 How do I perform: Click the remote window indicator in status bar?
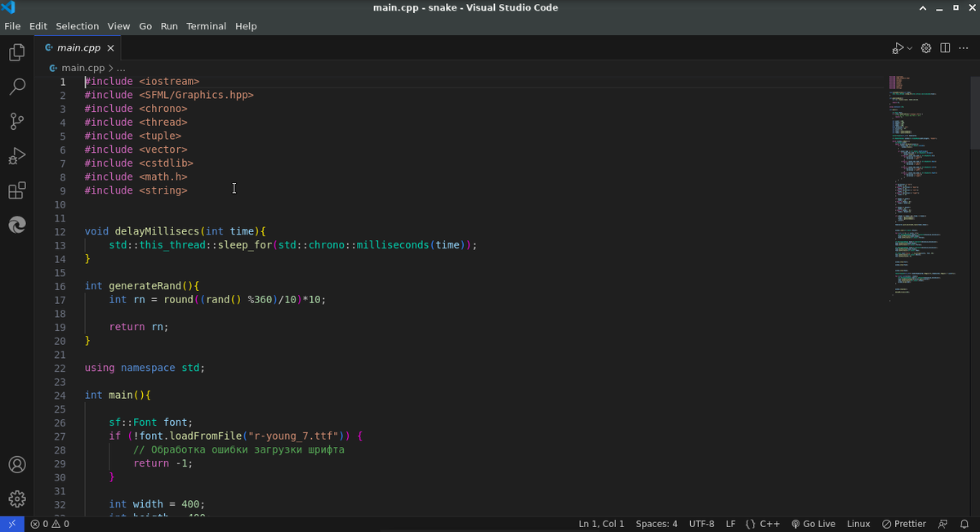coord(11,524)
